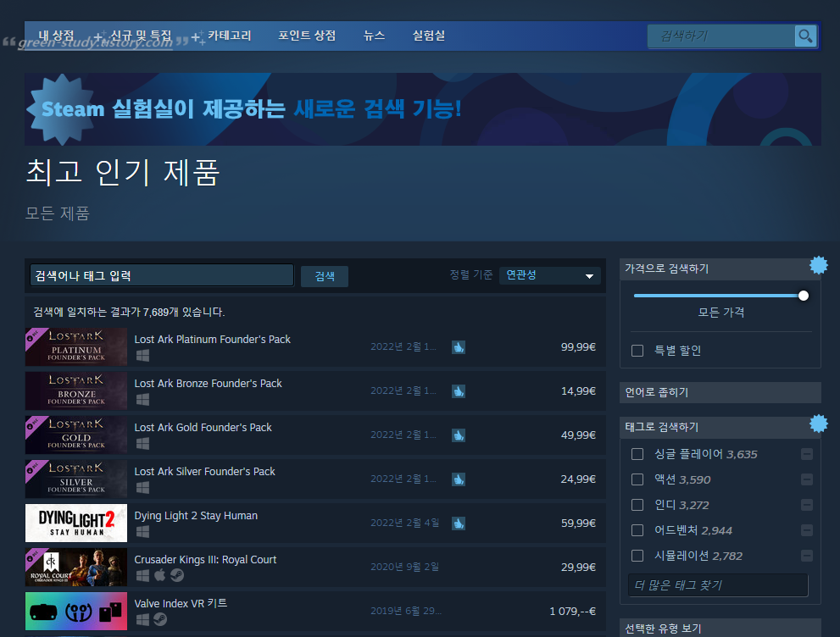Open the 연관성 sort dropdown
The height and width of the screenshot is (637, 840).
(549, 275)
